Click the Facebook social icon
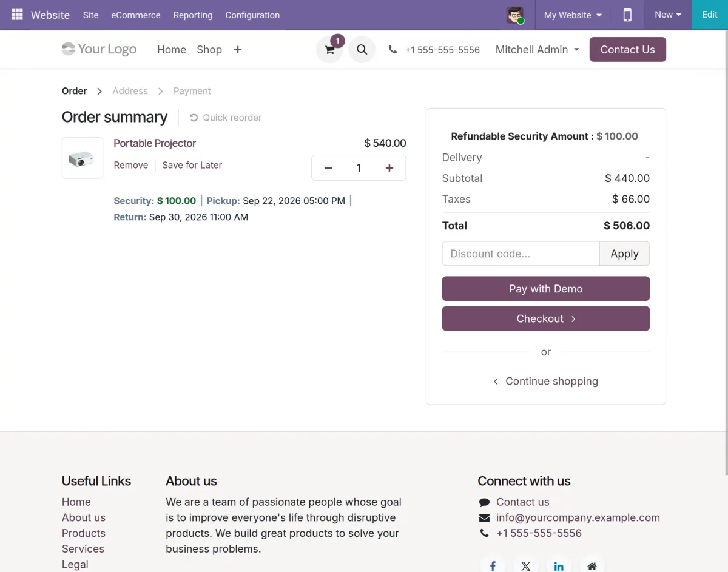This screenshot has width=728, height=572. (x=493, y=566)
